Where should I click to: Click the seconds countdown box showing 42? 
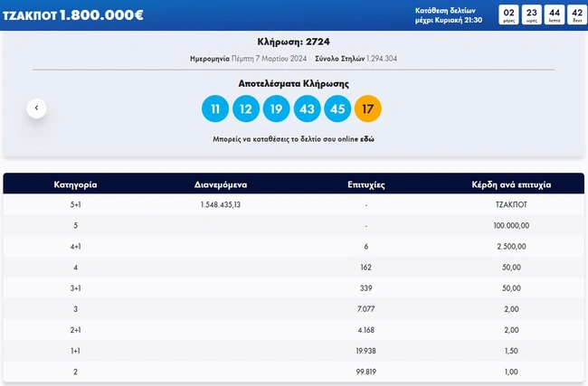577,15
